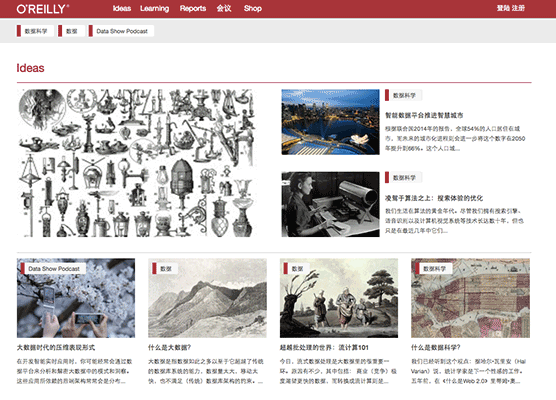Select the Data Show Podcast tag in filter bar
The width and height of the screenshot is (556, 400).
pyautogui.click(x=121, y=31)
